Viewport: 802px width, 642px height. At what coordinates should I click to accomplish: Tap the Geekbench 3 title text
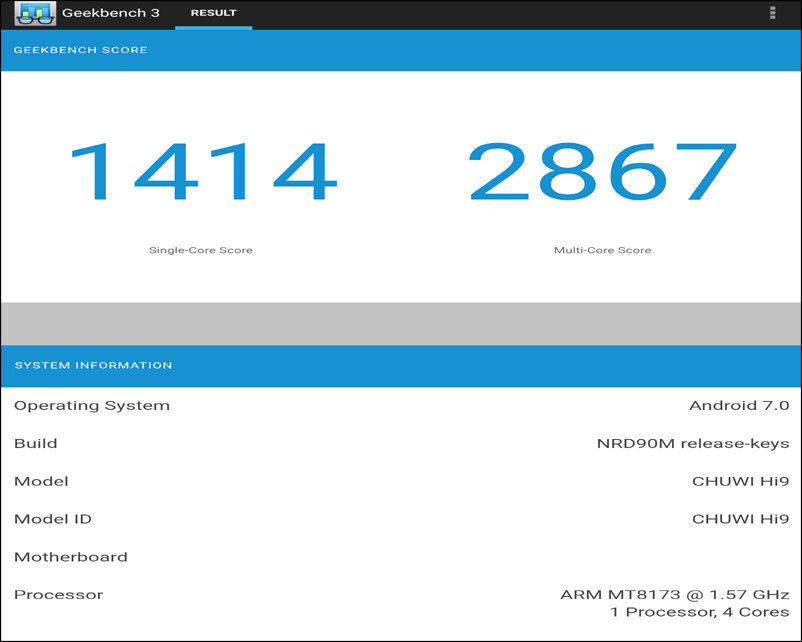coord(111,13)
